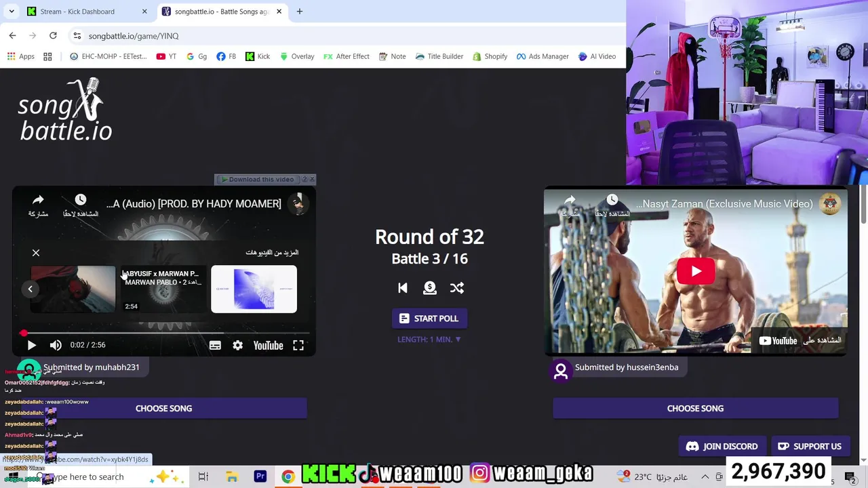Add left video to watch later

click(x=81, y=205)
